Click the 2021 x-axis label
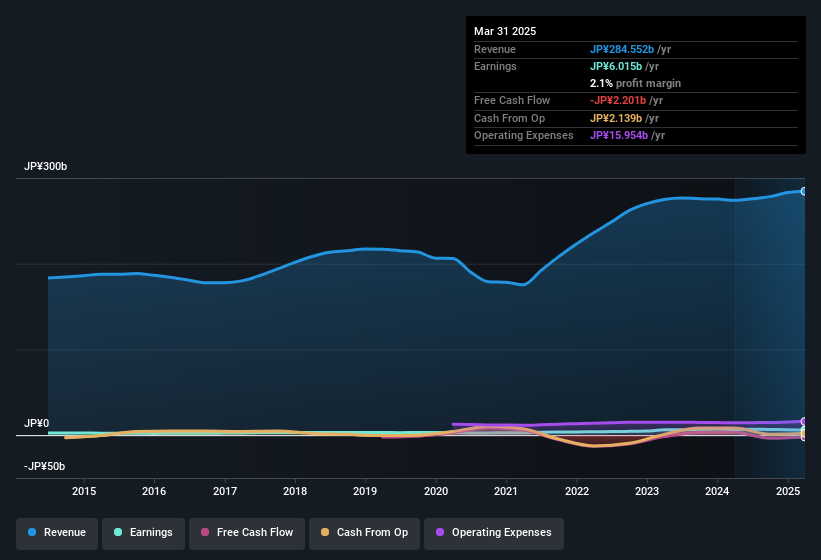This screenshot has width=821, height=560. coord(506,491)
